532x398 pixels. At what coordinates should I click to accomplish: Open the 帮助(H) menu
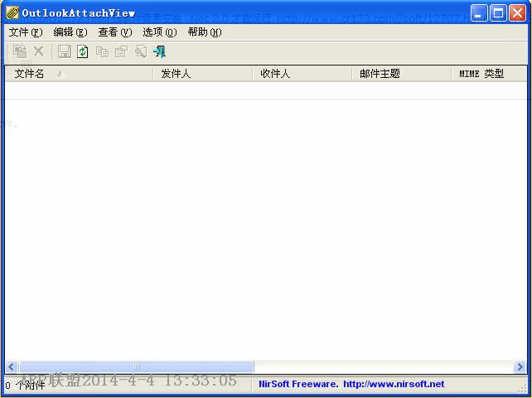pos(205,32)
